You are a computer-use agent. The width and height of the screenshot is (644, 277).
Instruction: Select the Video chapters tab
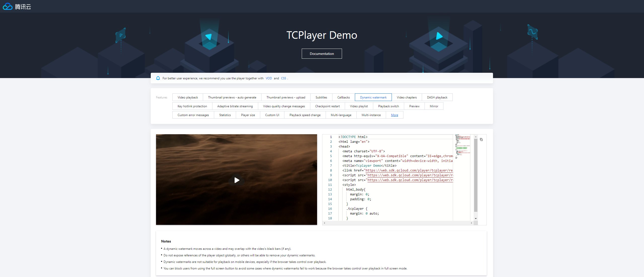(406, 97)
